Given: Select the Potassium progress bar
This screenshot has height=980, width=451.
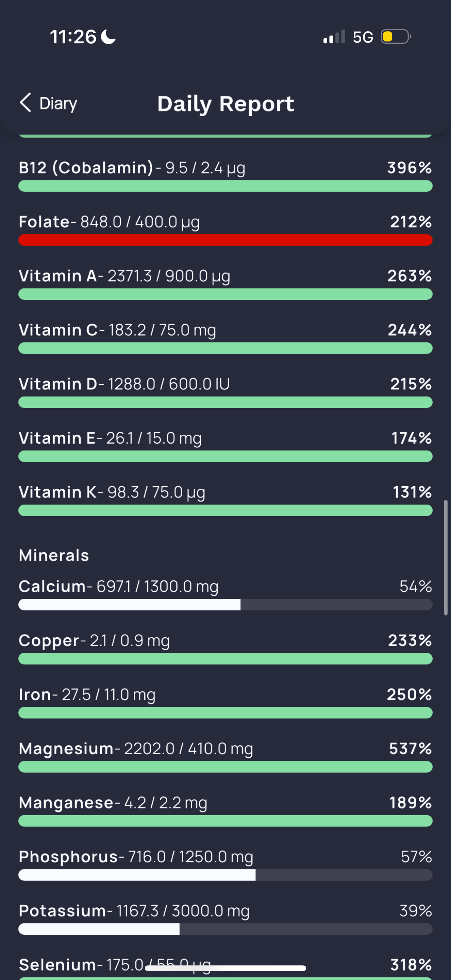Looking at the screenshot, I should tap(225, 929).
